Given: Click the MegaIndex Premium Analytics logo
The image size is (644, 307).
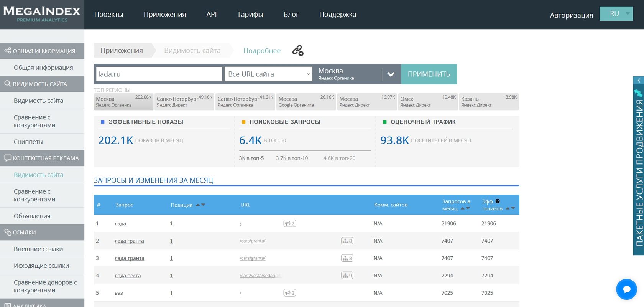Looking at the screenshot, I should coord(42,15).
